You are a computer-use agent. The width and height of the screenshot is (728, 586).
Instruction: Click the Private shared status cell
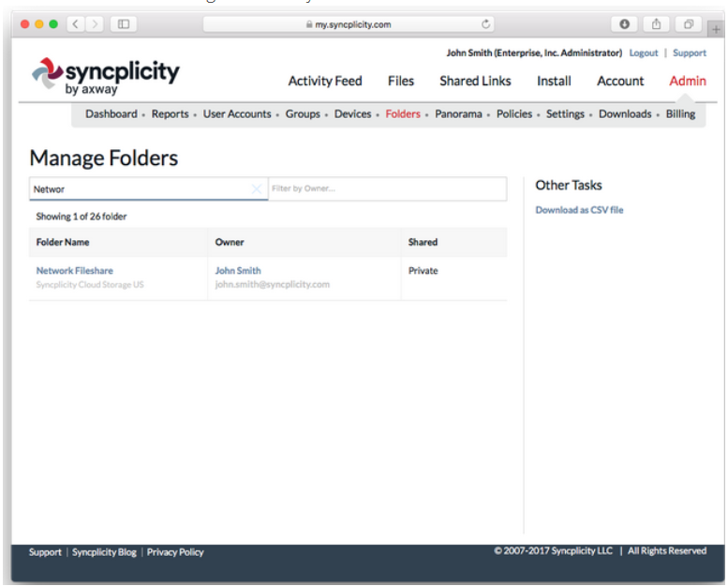click(423, 270)
